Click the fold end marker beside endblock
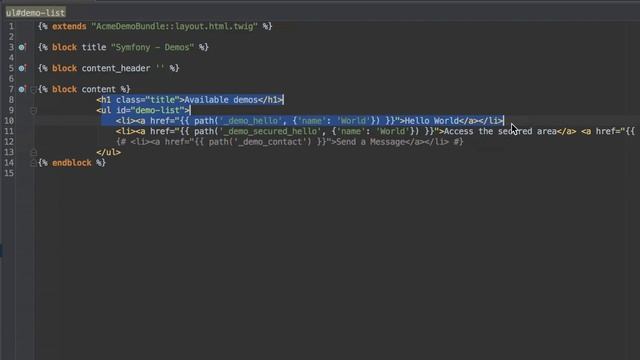640x360 pixels. point(33,163)
